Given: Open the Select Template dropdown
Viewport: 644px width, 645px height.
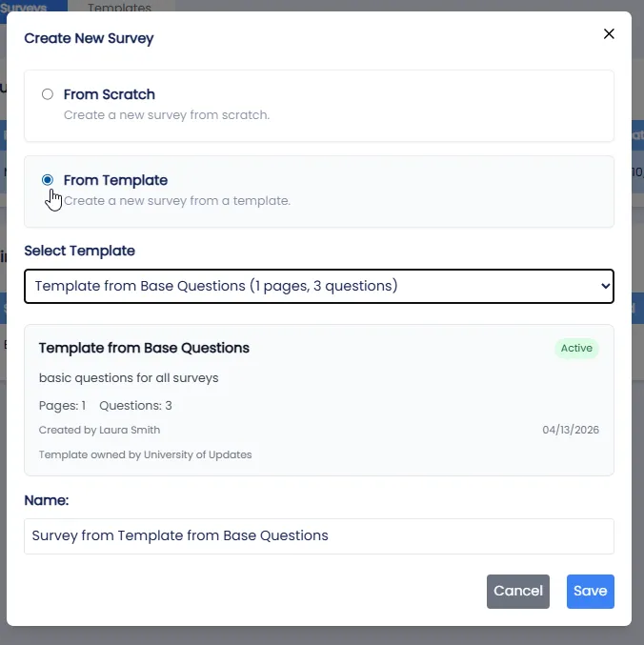Looking at the screenshot, I should point(319,287).
